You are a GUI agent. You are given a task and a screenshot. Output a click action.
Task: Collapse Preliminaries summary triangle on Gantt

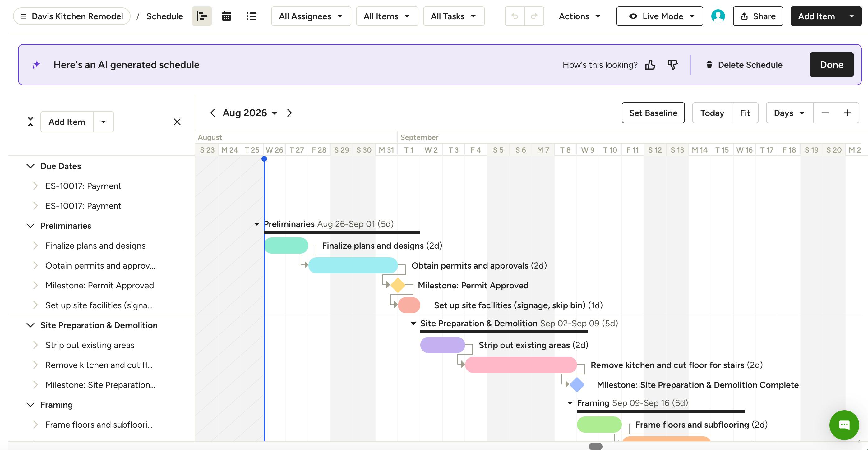click(256, 224)
